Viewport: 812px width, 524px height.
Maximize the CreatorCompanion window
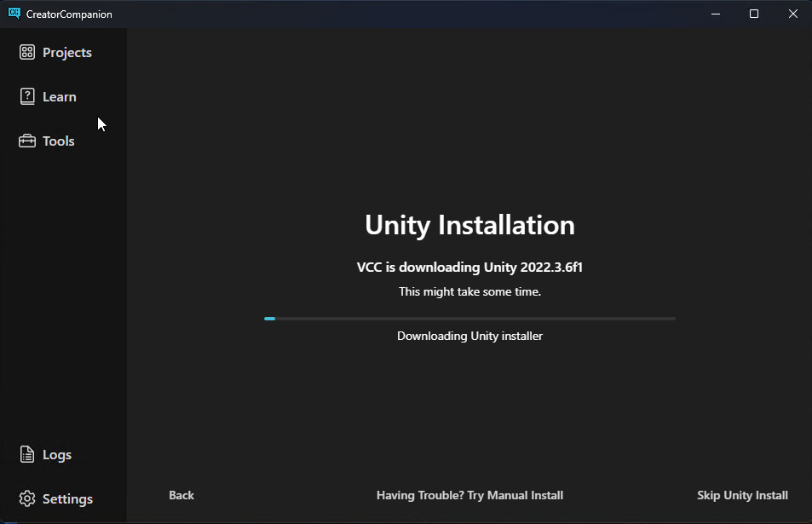(x=754, y=14)
